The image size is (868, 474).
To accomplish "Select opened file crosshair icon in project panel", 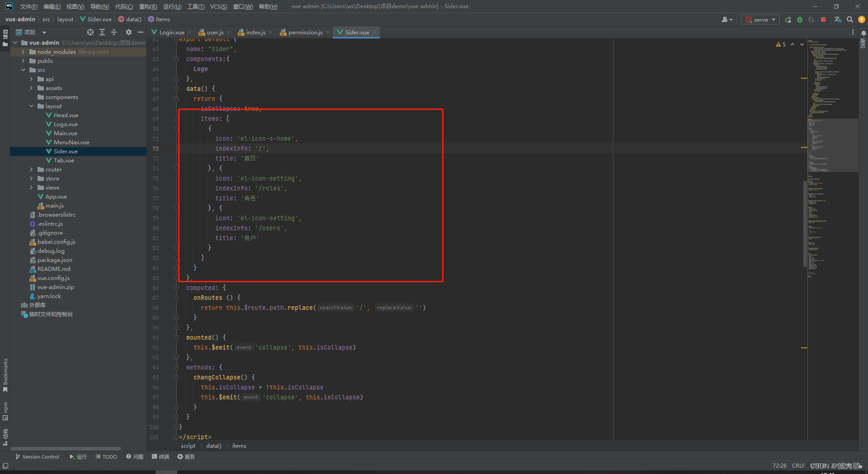I will click(90, 32).
